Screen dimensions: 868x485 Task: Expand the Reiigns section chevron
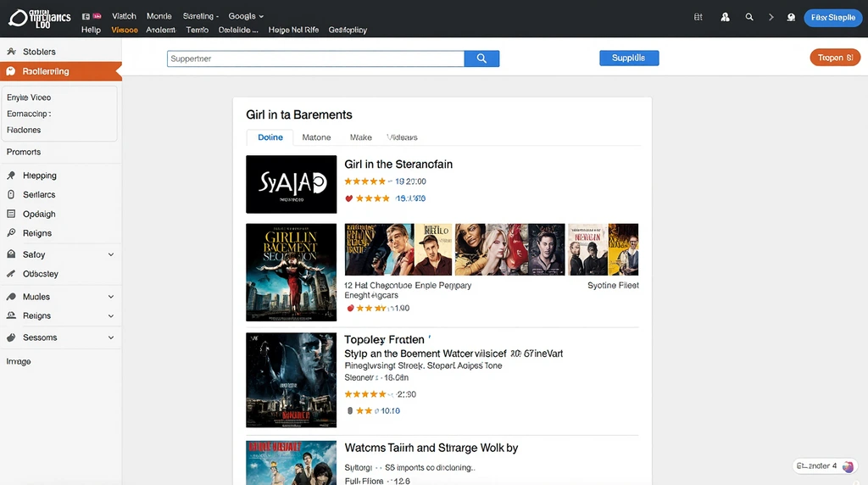[x=111, y=316]
